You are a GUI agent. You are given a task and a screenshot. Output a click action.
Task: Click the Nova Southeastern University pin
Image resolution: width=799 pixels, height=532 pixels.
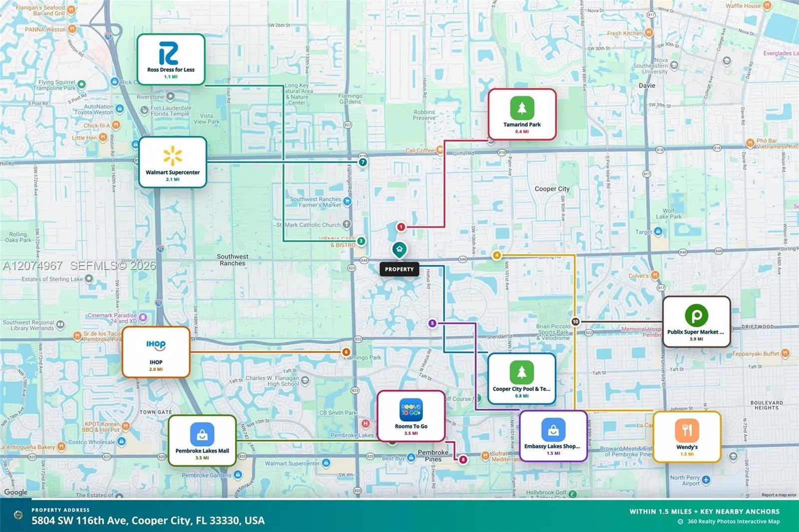(x=674, y=65)
